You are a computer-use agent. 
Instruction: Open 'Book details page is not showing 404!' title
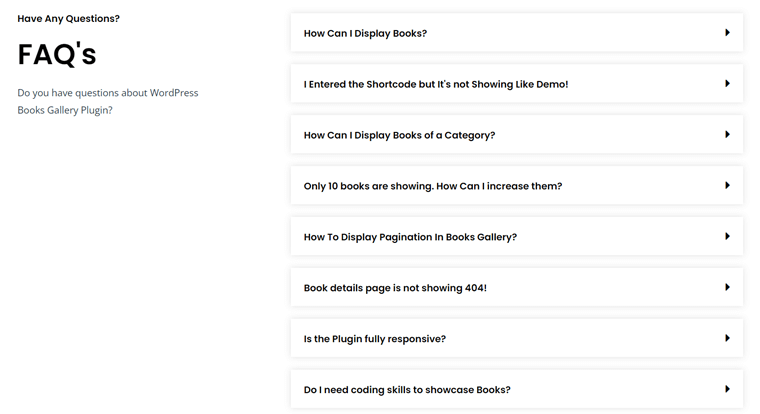(x=395, y=289)
